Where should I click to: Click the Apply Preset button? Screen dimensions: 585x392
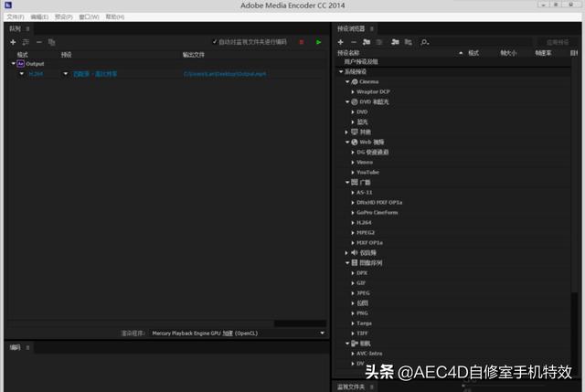[558, 42]
